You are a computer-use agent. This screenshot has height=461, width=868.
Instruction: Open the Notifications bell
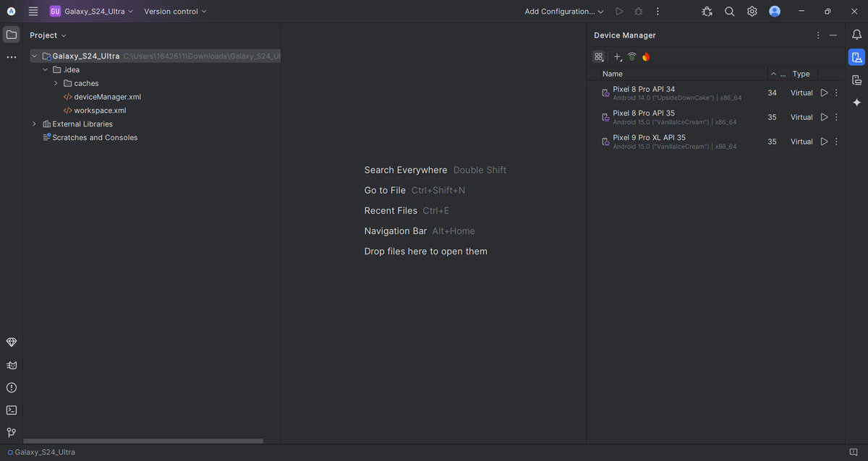coord(856,35)
